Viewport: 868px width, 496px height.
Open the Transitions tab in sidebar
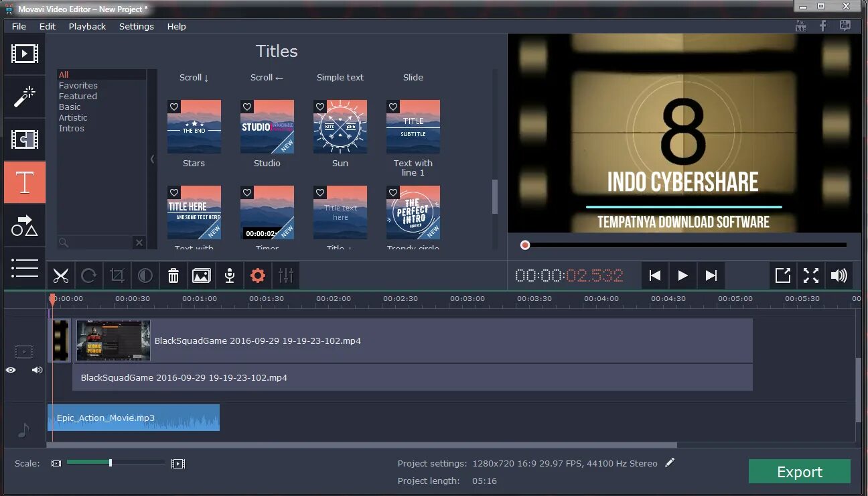25,139
